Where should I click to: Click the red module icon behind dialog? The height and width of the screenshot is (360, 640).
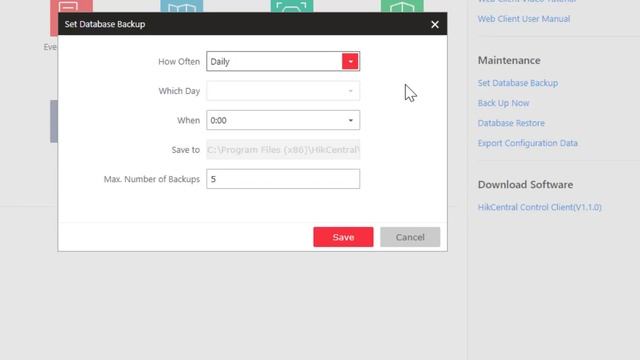[x=71, y=6]
